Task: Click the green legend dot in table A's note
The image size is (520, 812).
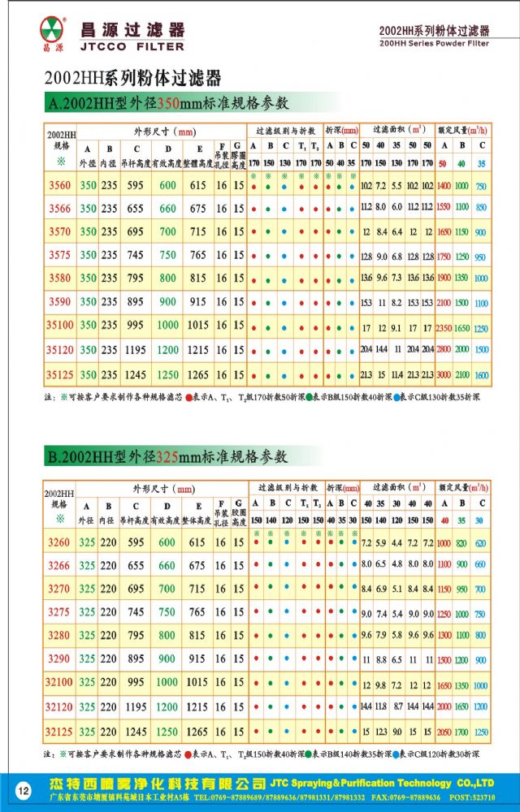Action: [x=309, y=398]
